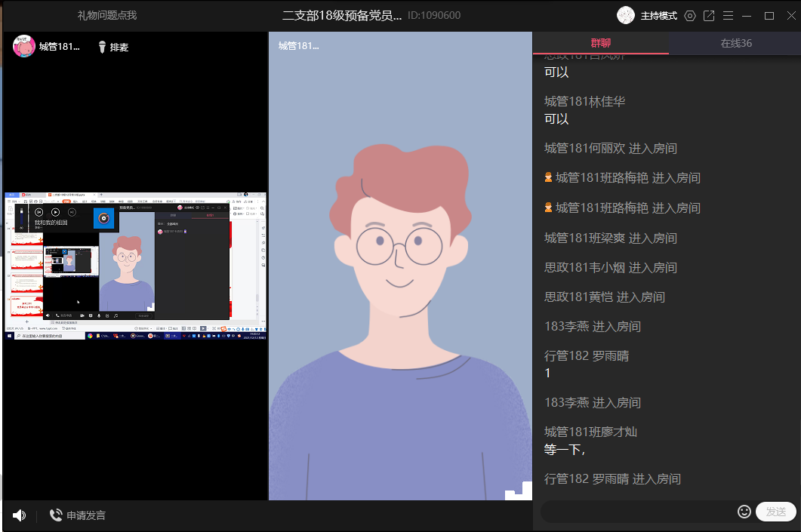Click into the chat message input field

pyautogui.click(x=638, y=512)
